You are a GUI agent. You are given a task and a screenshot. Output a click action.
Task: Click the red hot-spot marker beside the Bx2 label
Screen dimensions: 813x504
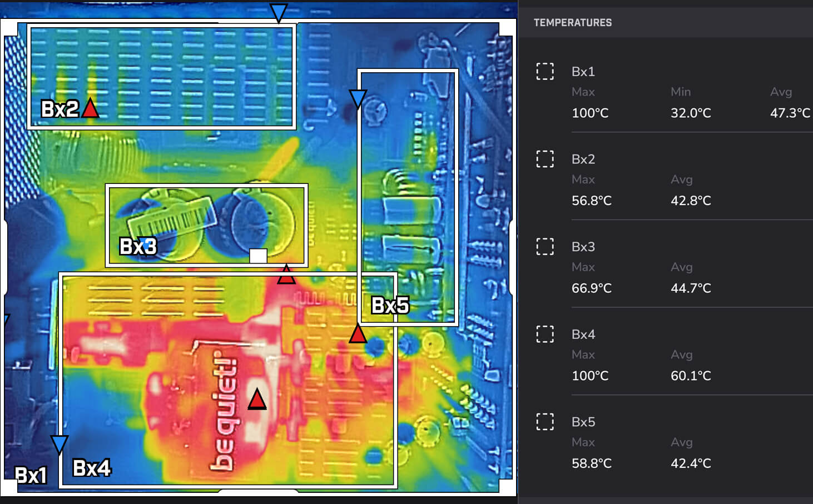(90, 108)
